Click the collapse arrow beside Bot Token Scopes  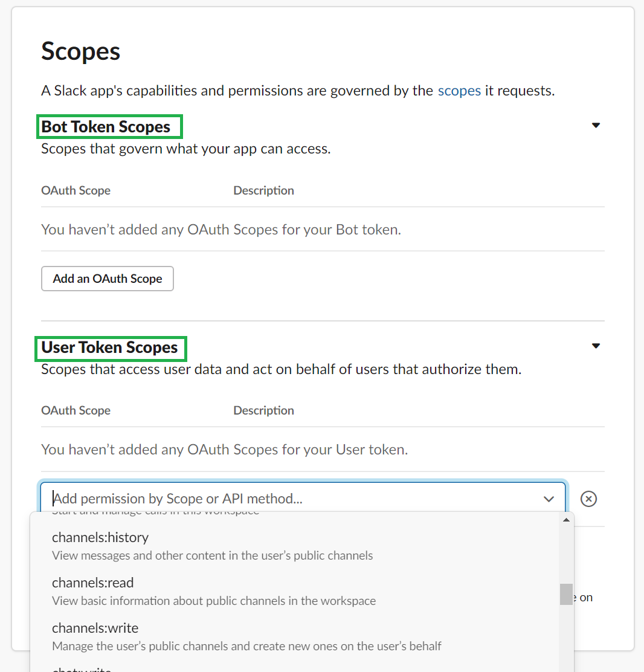pos(596,125)
